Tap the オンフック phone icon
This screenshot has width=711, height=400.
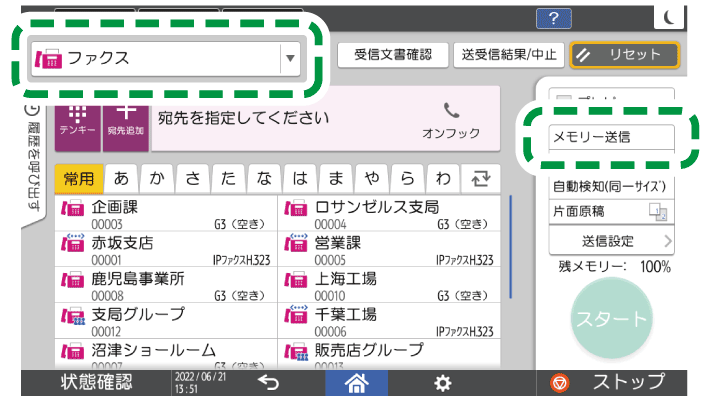[451, 120]
